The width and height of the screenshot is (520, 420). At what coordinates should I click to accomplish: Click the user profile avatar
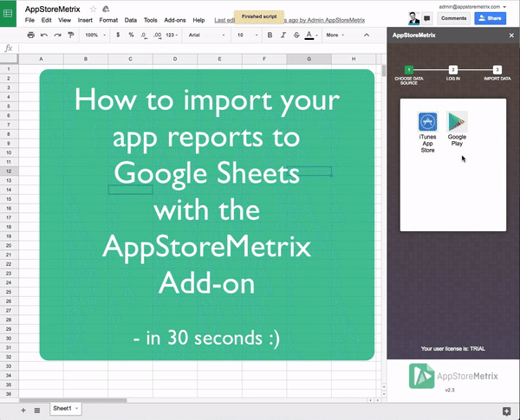[x=413, y=18]
